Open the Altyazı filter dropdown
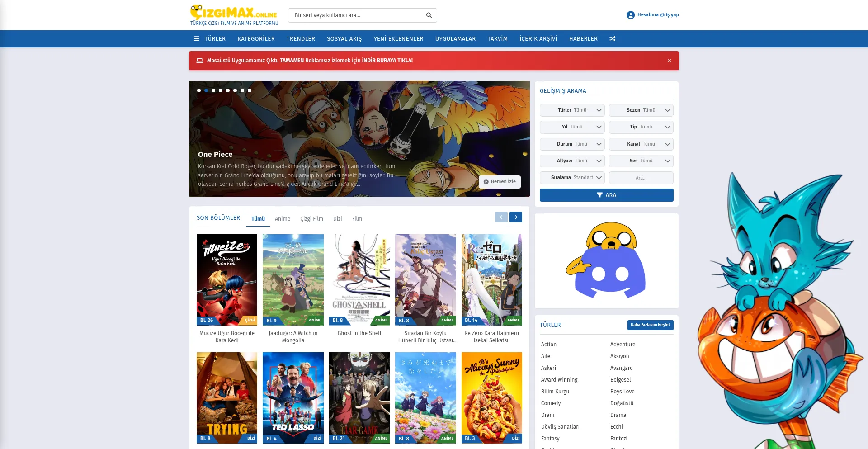The image size is (868, 449). (x=572, y=161)
